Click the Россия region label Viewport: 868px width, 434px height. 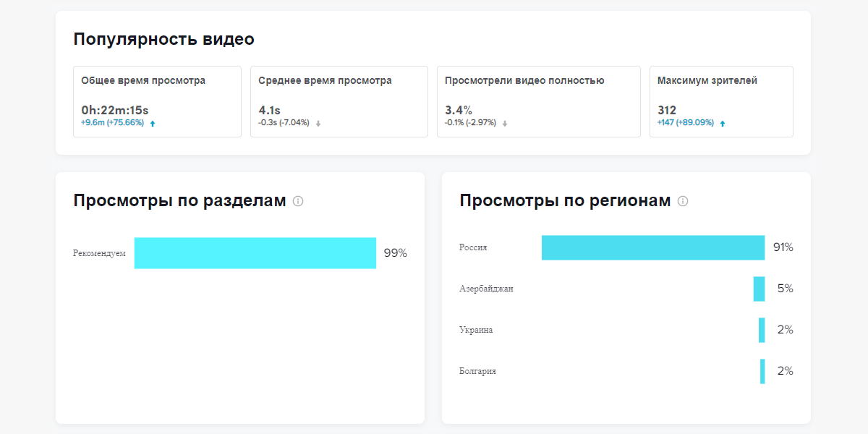pyautogui.click(x=473, y=247)
